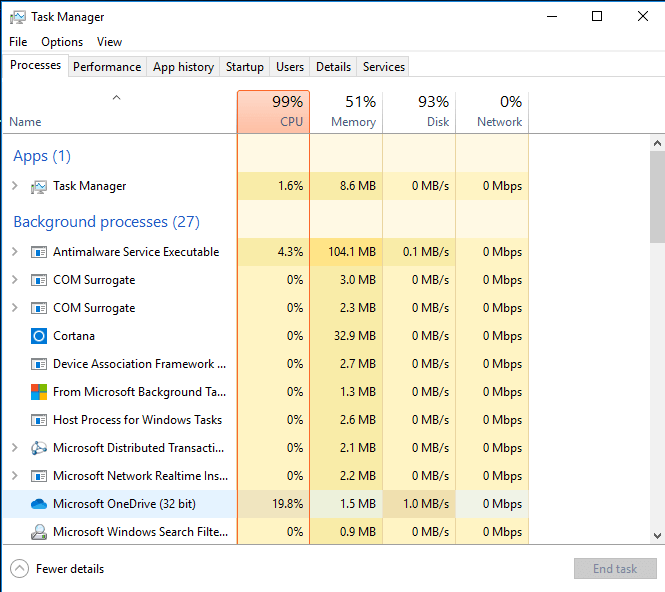Image resolution: width=665 pixels, height=592 pixels.
Task: Click the Task Manager app row icon
Action: [39, 186]
